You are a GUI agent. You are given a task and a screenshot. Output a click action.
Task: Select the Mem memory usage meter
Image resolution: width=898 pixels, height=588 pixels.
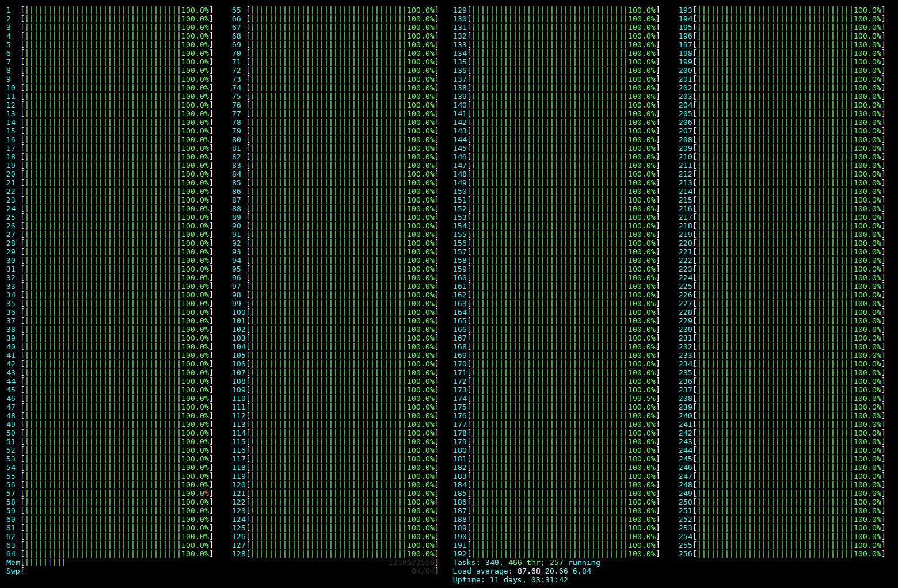(x=222, y=563)
